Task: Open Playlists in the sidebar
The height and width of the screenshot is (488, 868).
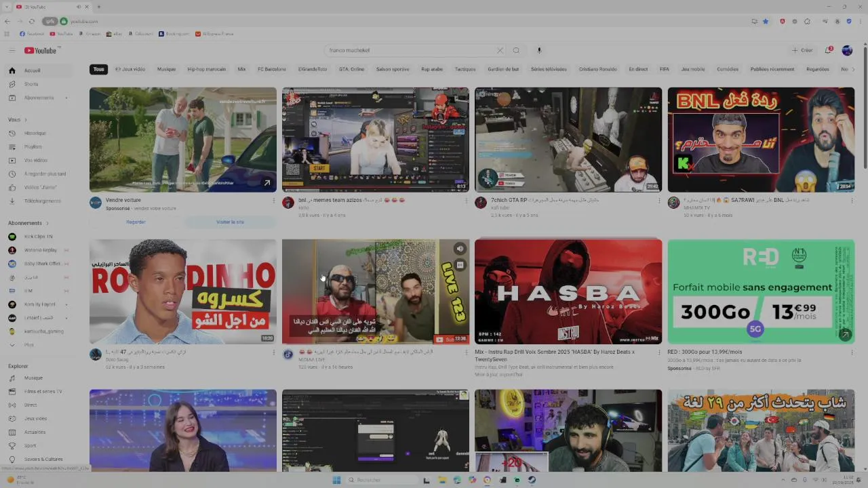Action: coord(38,146)
